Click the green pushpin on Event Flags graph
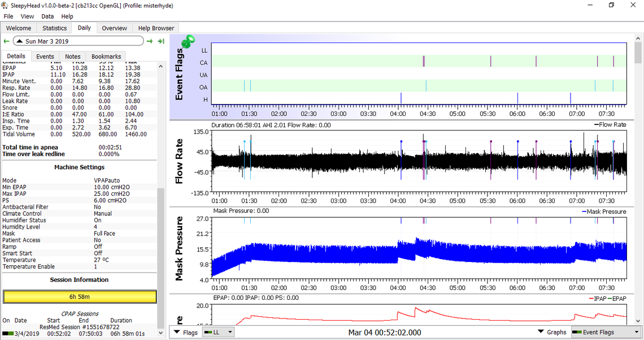 pos(188,41)
